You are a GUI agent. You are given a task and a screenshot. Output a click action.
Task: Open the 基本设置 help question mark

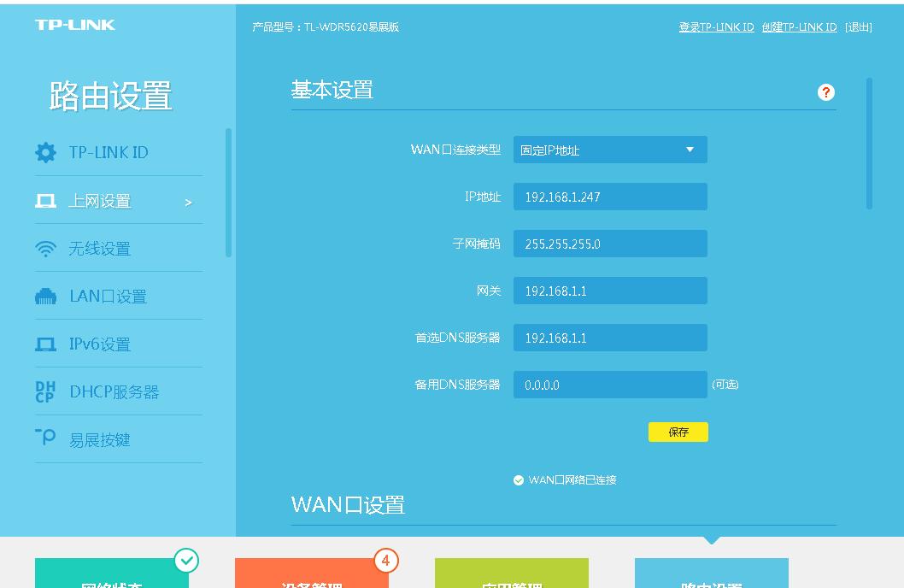coord(825,92)
